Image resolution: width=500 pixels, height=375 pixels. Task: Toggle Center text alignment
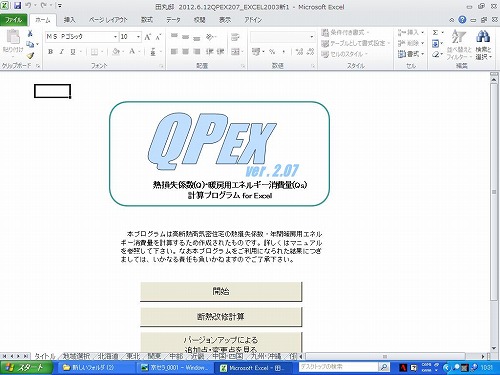click(185, 51)
